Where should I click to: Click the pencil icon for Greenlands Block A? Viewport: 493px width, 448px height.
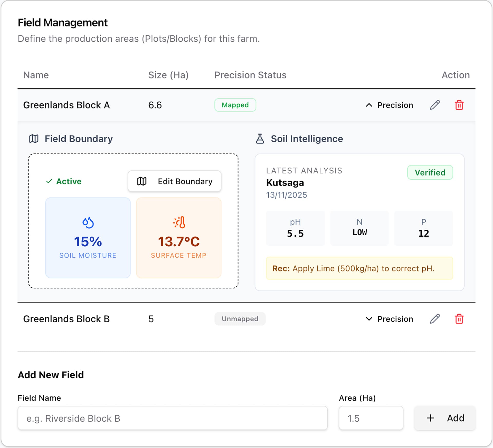pyautogui.click(x=434, y=105)
